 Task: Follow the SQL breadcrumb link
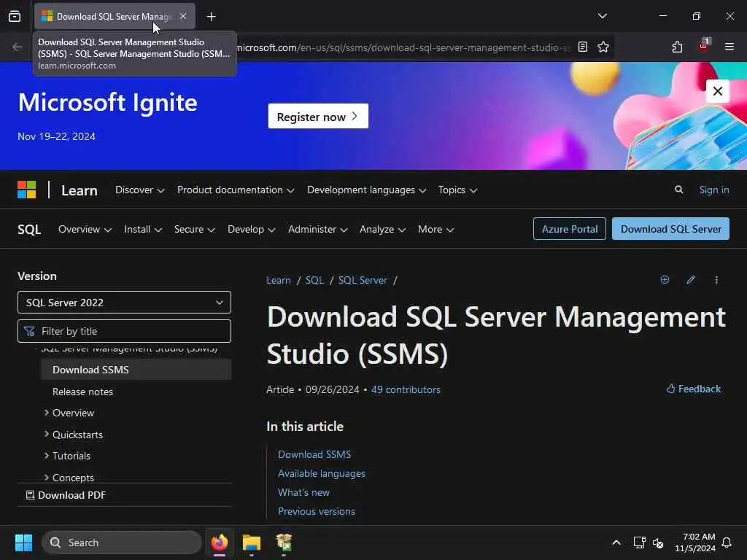[x=314, y=280]
